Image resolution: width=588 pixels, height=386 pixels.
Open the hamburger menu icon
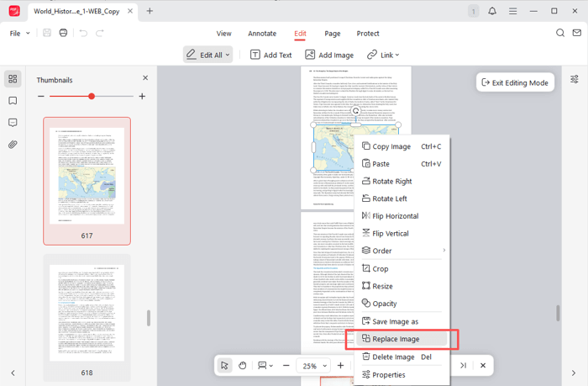coord(512,11)
